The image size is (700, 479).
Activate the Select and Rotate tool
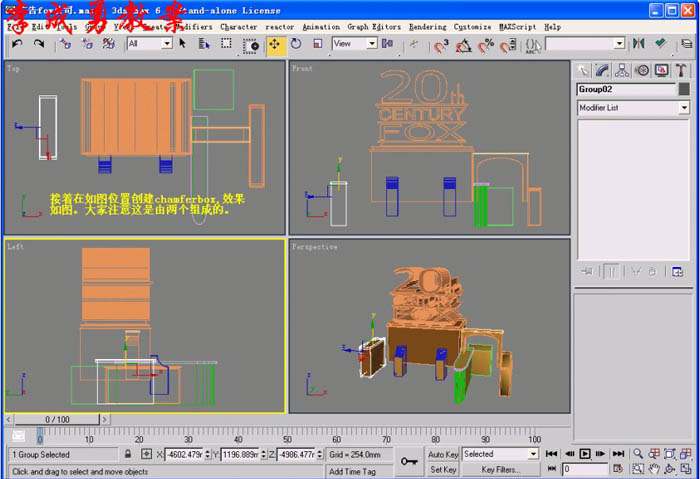[x=296, y=44]
